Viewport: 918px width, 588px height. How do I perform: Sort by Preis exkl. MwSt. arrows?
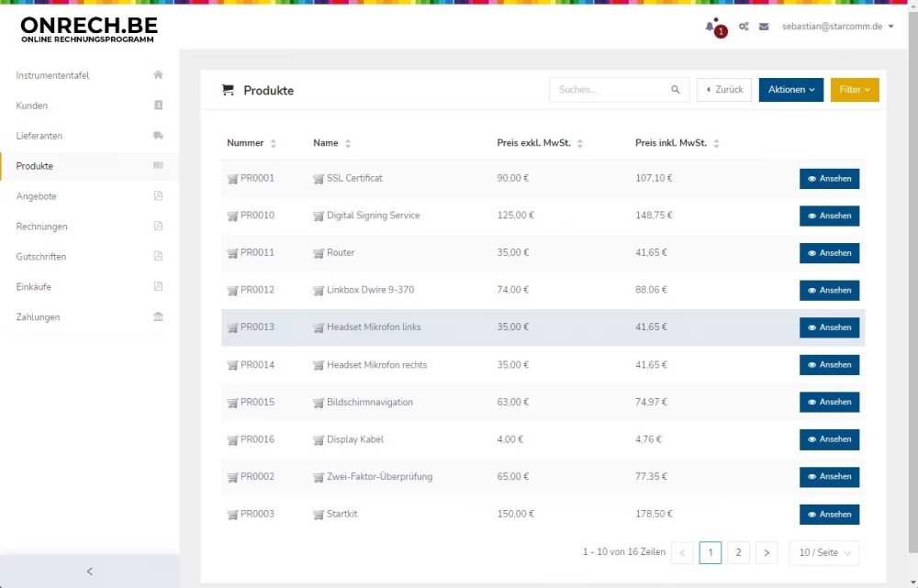pyautogui.click(x=580, y=144)
